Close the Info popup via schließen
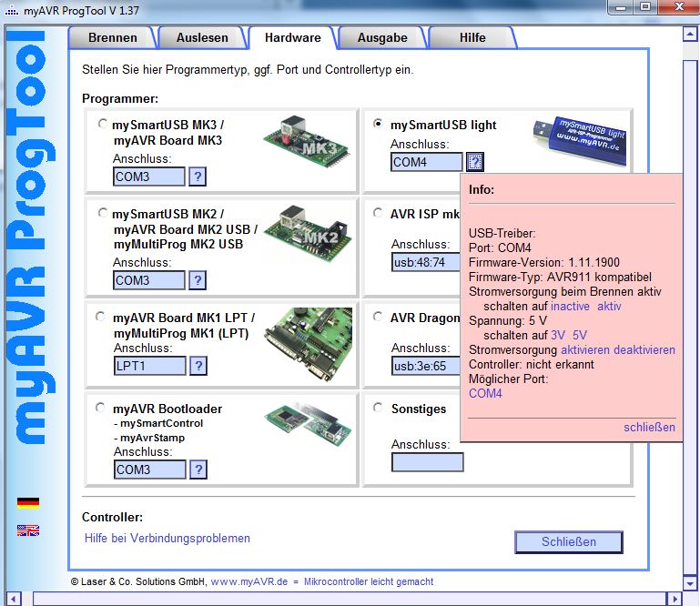 coord(649,428)
